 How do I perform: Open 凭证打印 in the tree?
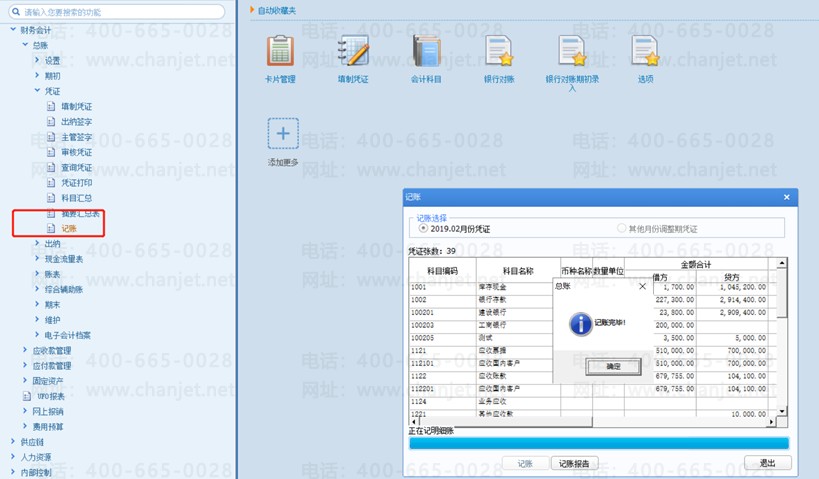(x=76, y=182)
